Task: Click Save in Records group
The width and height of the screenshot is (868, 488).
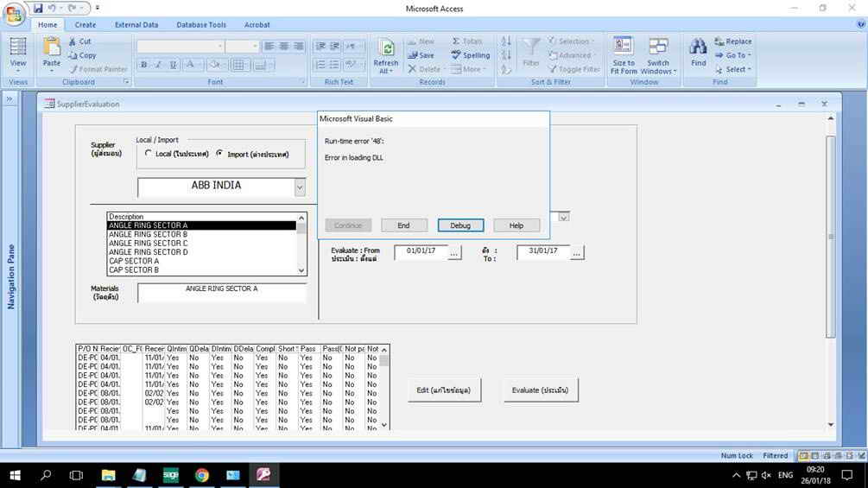Action: [421, 55]
